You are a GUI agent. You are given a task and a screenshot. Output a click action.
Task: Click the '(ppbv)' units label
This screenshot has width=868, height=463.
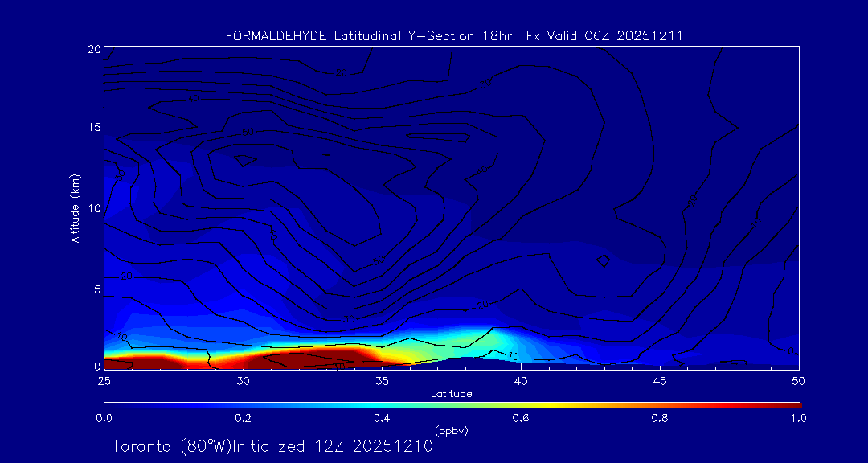pyautogui.click(x=451, y=431)
